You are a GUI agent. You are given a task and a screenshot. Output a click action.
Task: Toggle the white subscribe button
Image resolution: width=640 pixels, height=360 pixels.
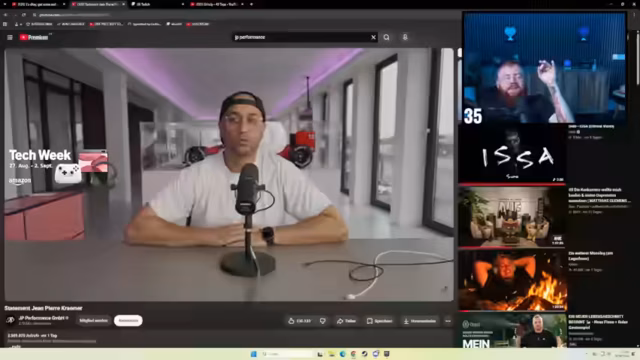click(128, 320)
